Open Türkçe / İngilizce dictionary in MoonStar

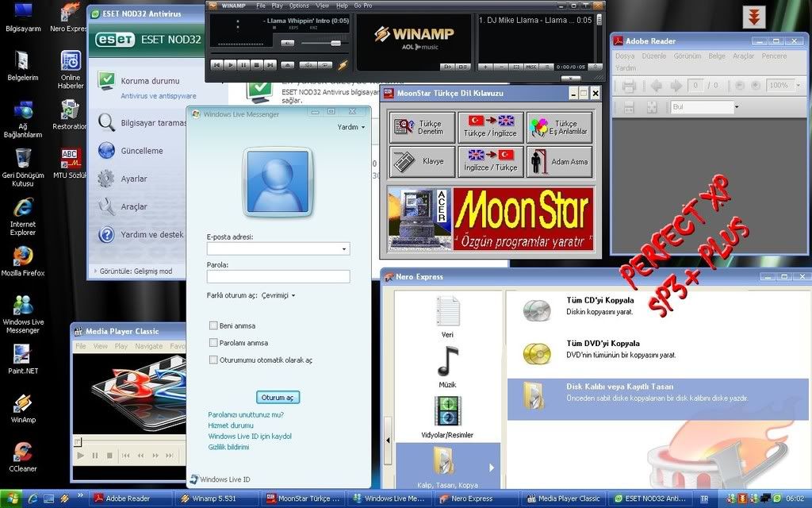tap(490, 128)
